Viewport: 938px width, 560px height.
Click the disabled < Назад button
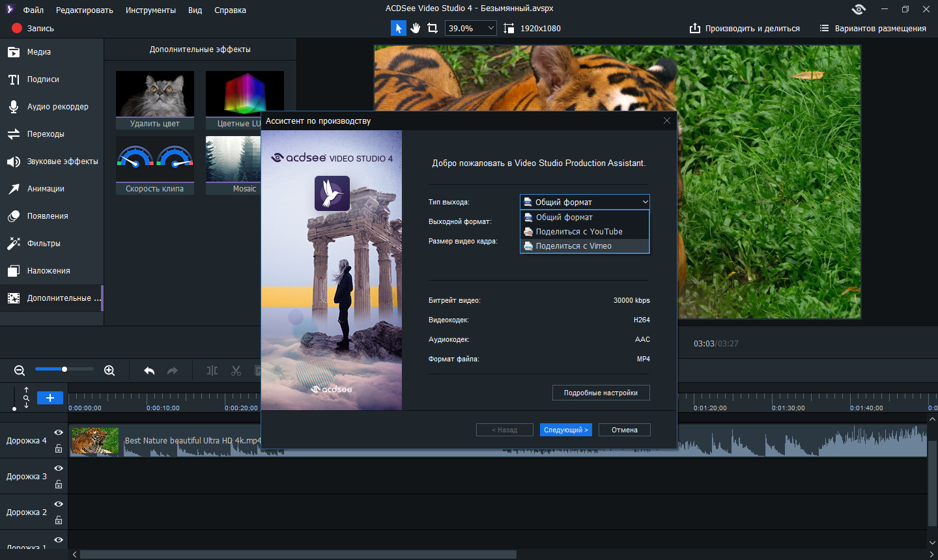505,430
